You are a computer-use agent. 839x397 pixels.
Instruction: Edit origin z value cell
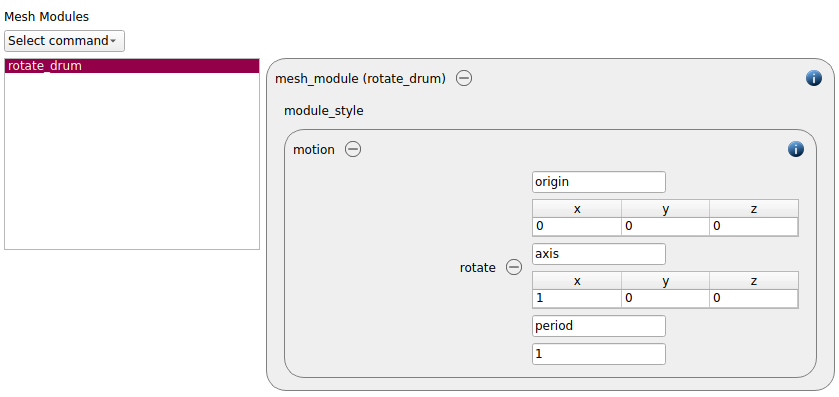(x=754, y=226)
